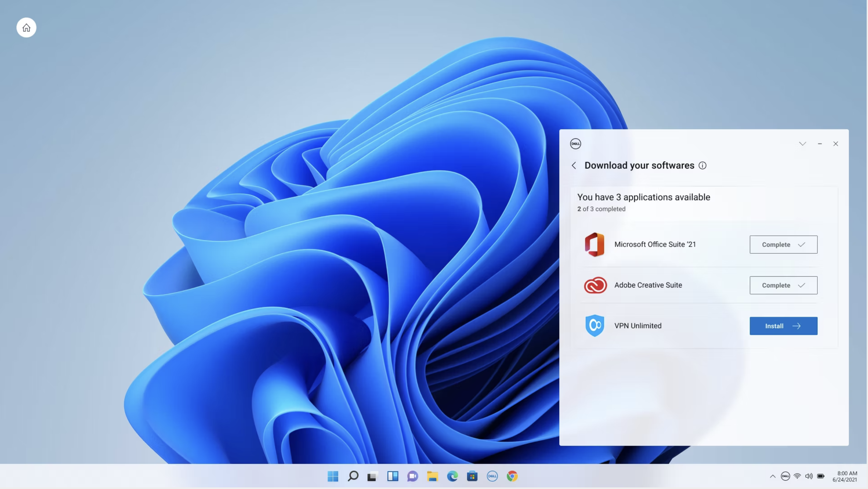The height and width of the screenshot is (489, 868).
Task: Click the home icon in the top-left corner
Action: [x=26, y=28]
